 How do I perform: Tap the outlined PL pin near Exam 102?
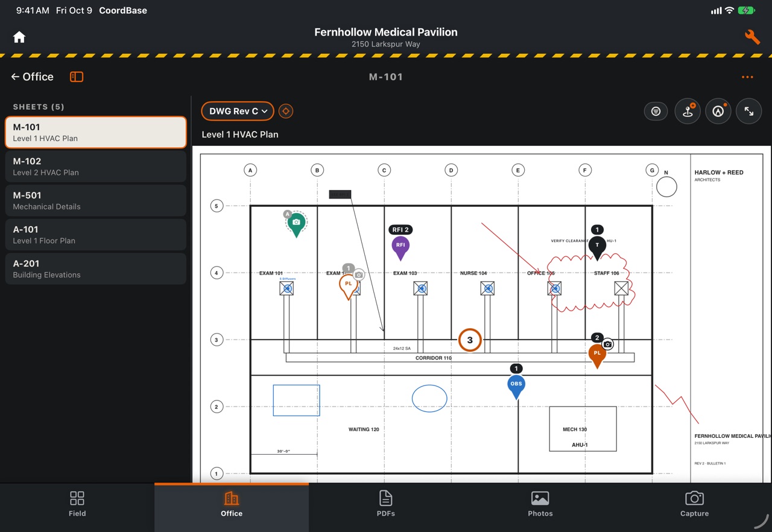[349, 286]
